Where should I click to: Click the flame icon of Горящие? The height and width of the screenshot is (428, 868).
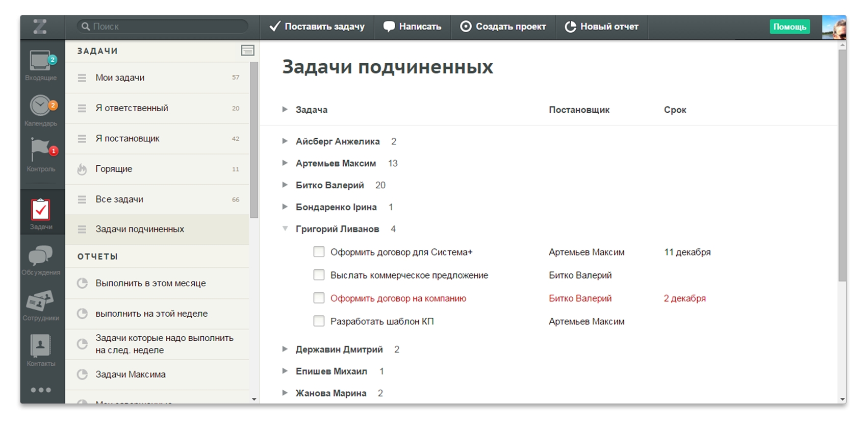tap(82, 169)
